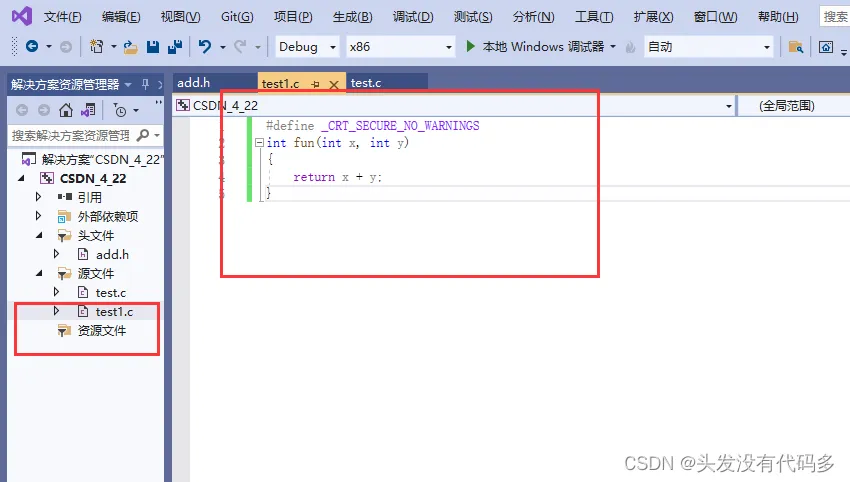Image resolution: width=850 pixels, height=482 pixels.
Task: Click the search magnifier in Solution Explorer
Action: (143, 135)
